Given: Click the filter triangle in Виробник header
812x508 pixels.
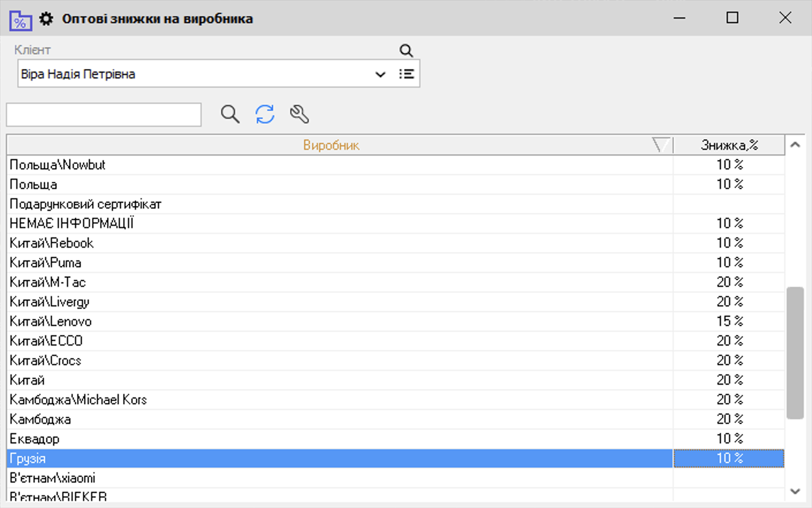Looking at the screenshot, I should tap(661, 145).
